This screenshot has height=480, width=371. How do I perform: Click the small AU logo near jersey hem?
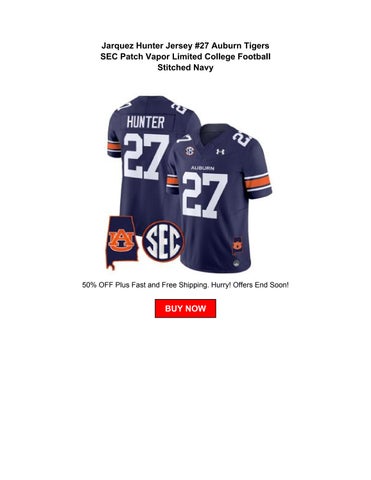click(x=237, y=244)
